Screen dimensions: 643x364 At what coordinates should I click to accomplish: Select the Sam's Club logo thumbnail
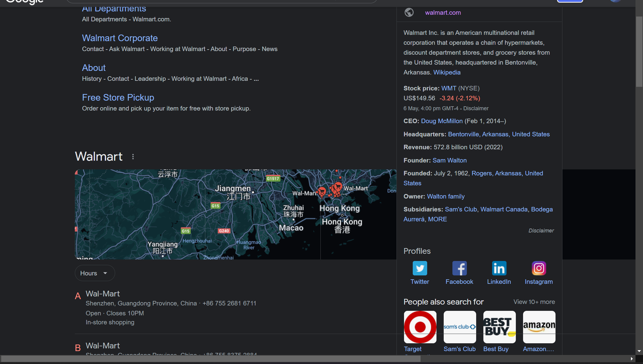460,327
